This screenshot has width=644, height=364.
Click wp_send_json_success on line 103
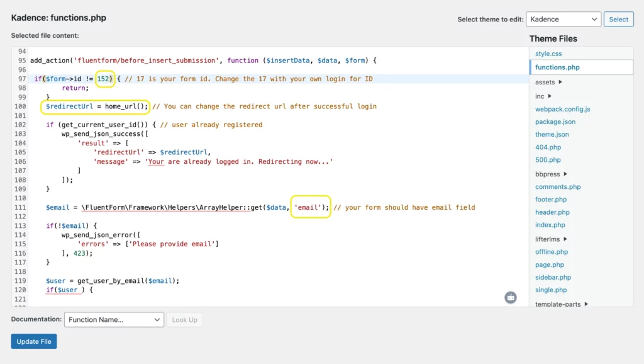(101, 134)
